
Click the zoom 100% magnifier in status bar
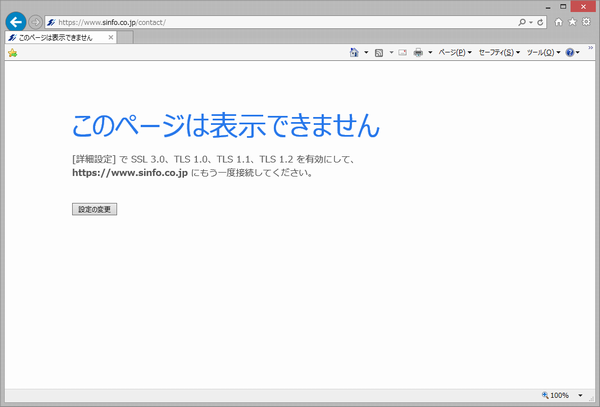[x=545, y=395]
